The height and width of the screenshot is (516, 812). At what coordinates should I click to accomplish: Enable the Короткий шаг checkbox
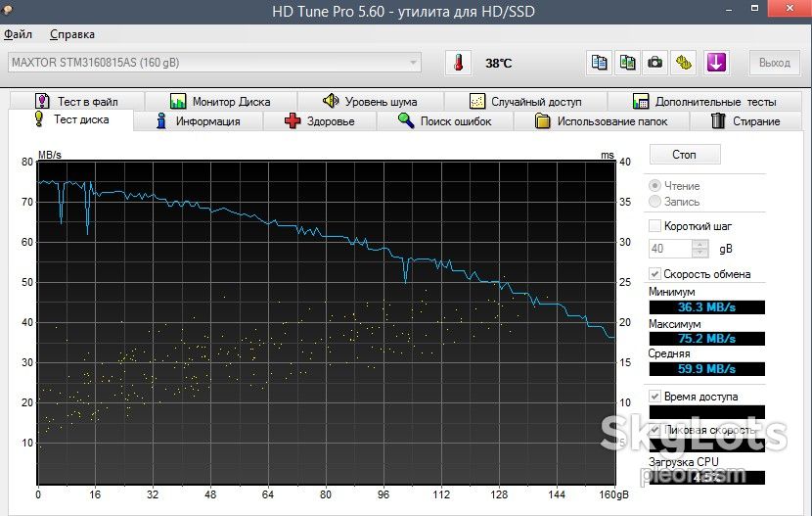point(654,226)
